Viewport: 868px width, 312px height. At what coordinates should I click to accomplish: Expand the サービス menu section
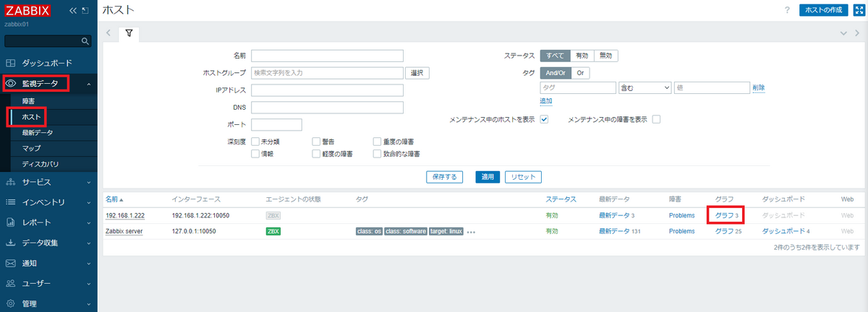[48, 182]
